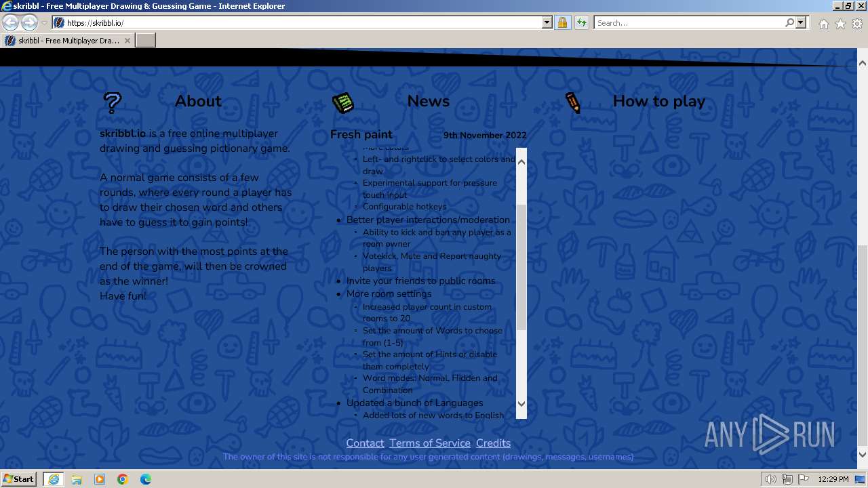Click the taskbar clock showing 12:29 PM
This screenshot has width=868, height=488.
coord(833,479)
